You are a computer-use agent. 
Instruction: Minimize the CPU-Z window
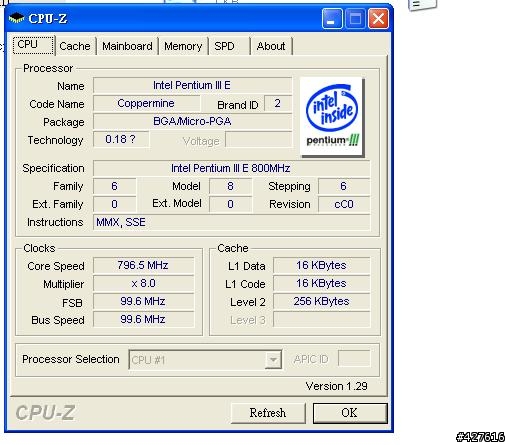(x=332, y=19)
